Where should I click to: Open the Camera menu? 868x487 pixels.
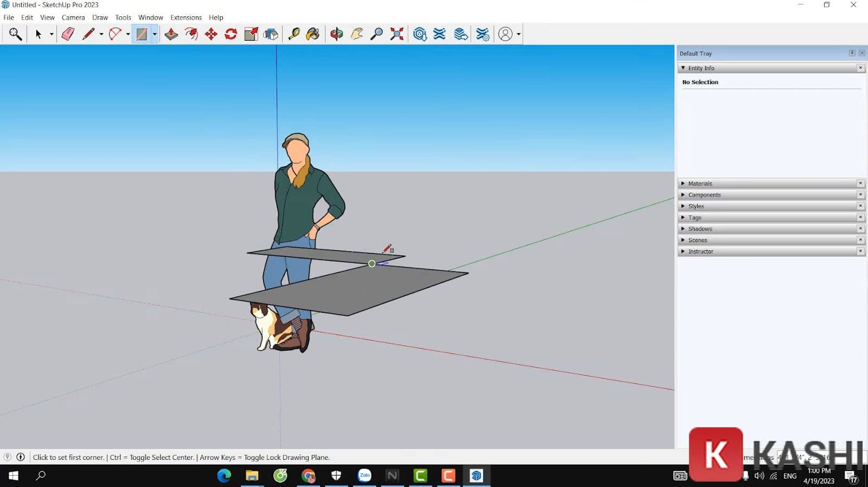pyautogui.click(x=73, y=17)
